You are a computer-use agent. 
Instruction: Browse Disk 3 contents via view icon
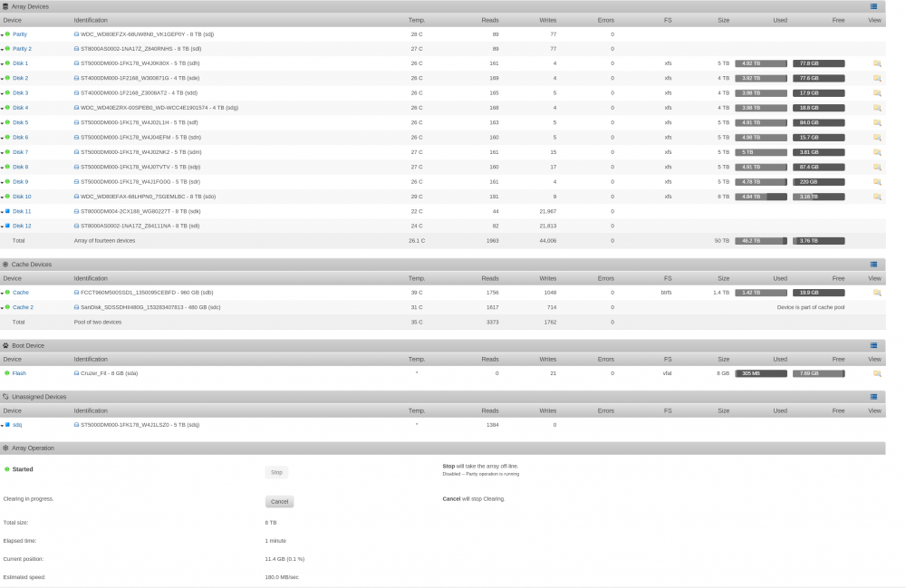coord(877,93)
